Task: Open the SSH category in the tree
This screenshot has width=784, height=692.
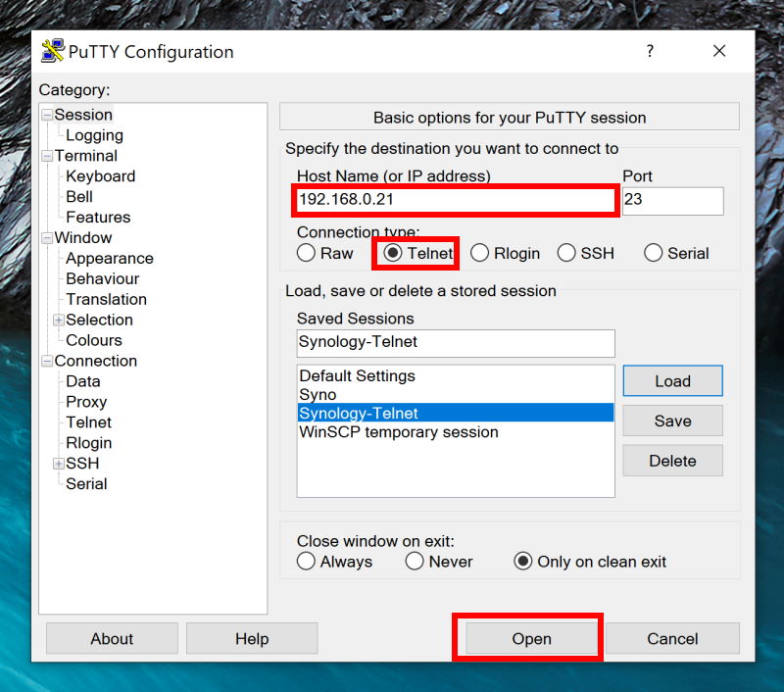Action: tap(82, 463)
